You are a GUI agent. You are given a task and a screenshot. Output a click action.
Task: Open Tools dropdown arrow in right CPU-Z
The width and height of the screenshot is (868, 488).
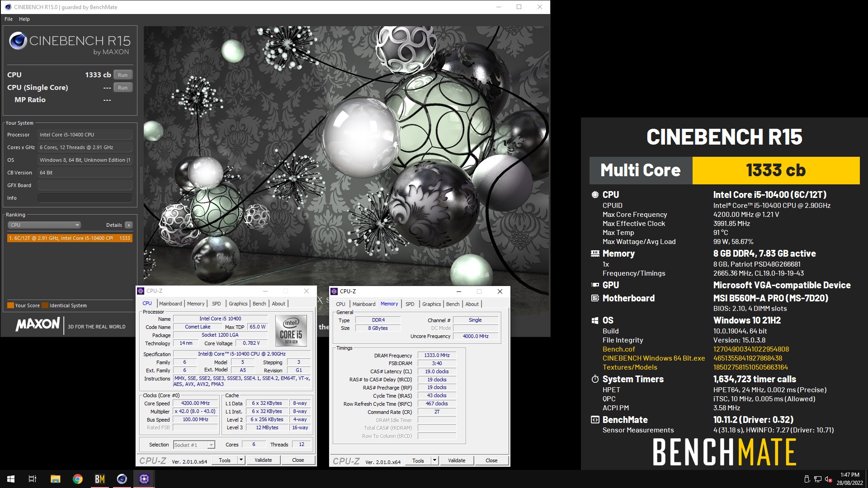(434, 461)
